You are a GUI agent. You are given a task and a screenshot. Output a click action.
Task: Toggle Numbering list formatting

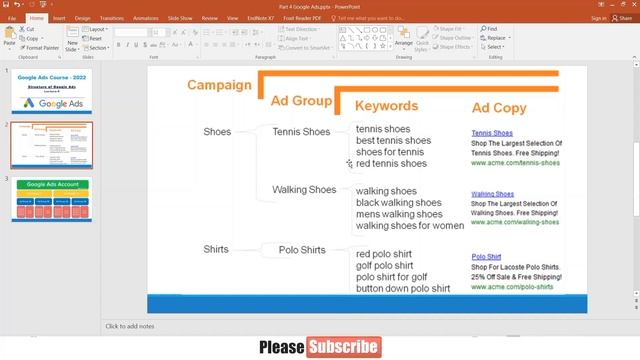coord(220,32)
